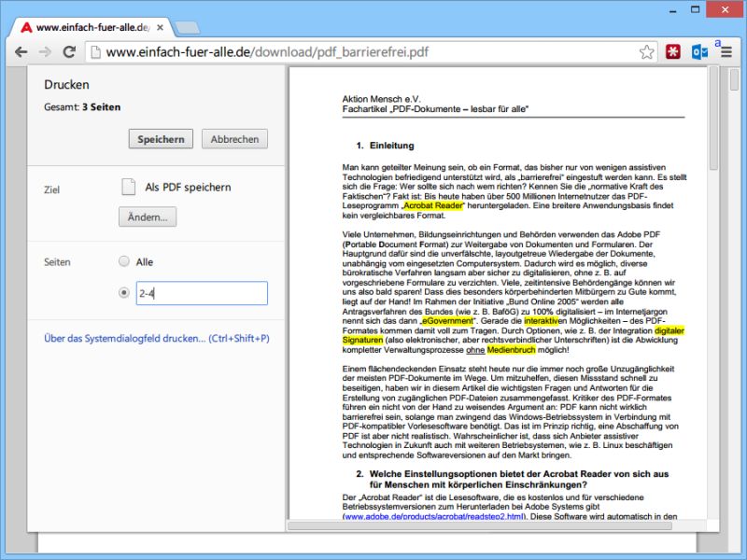
Task: Click the page range field showing 2-4
Action: (x=202, y=293)
